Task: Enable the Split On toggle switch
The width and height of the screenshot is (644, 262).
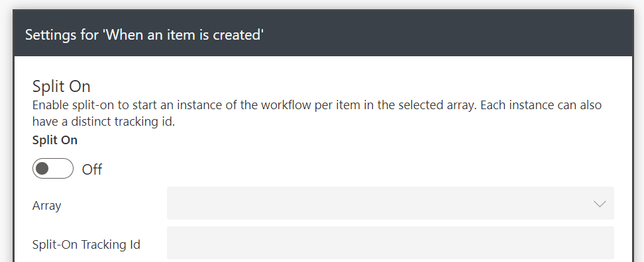Action: (x=53, y=169)
